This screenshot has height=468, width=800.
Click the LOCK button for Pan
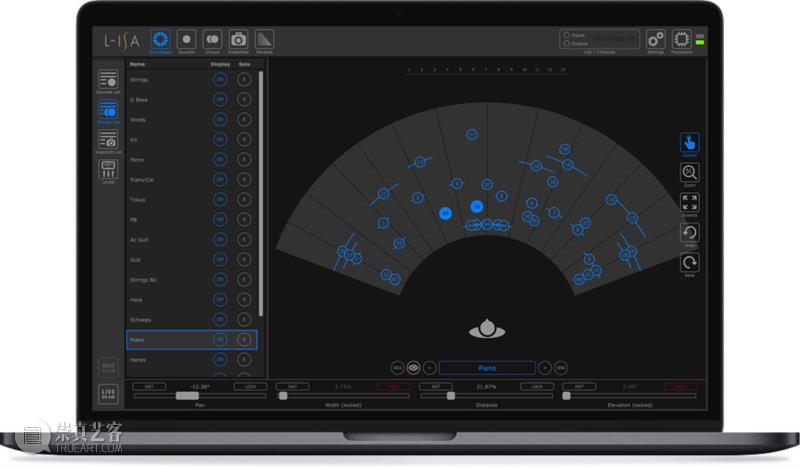(250, 386)
